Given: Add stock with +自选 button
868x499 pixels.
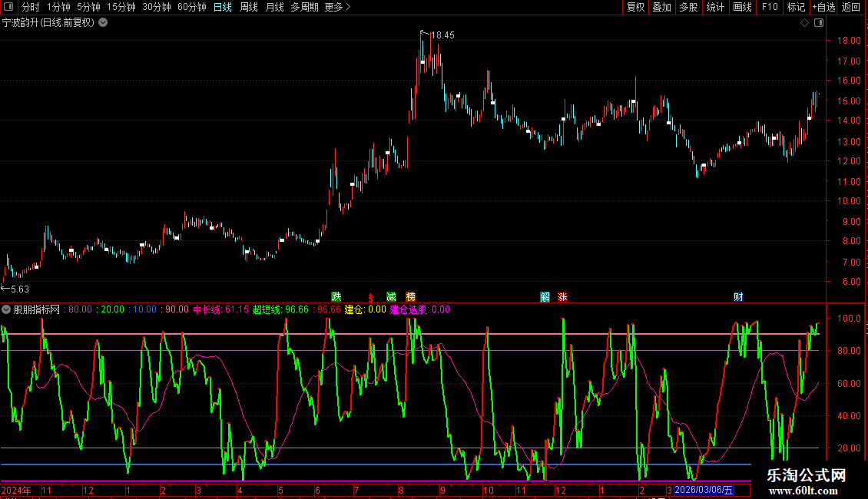Looking at the screenshot, I should 823,7.
